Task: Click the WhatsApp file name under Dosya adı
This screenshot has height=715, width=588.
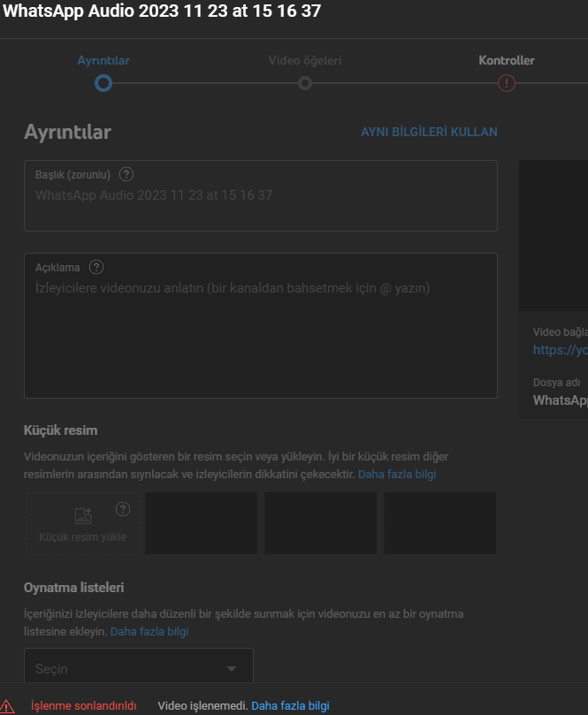Action: click(x=561, y=399)
